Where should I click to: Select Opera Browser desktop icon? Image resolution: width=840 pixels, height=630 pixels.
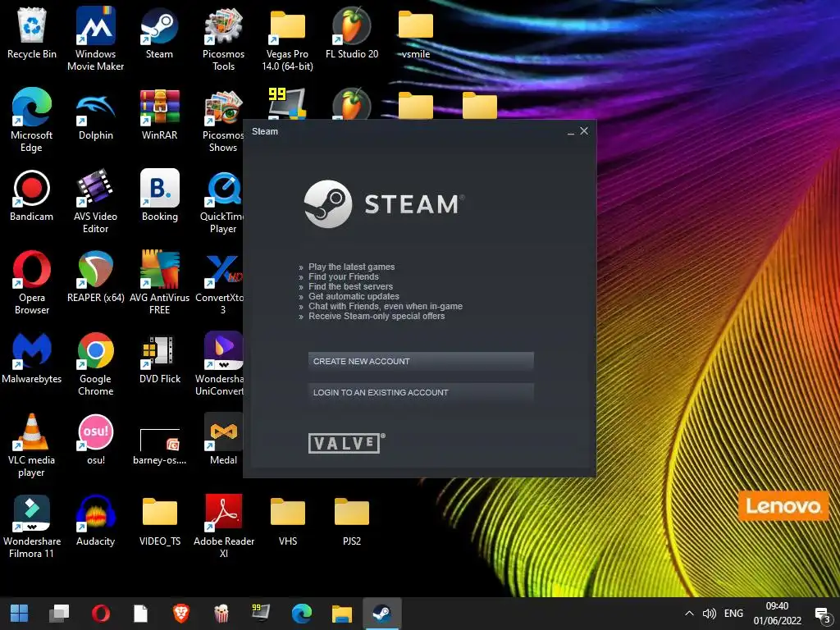point(32,283)
